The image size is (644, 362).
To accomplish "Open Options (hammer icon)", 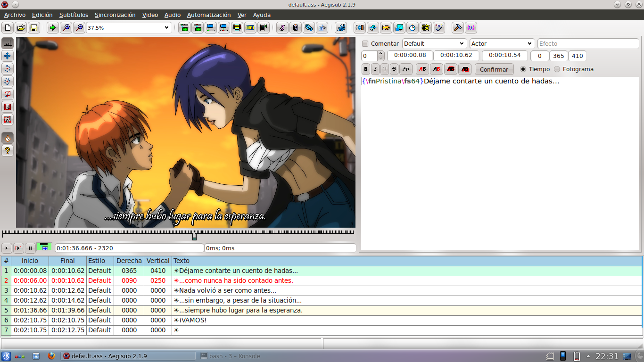I will (x=457, y=28).
